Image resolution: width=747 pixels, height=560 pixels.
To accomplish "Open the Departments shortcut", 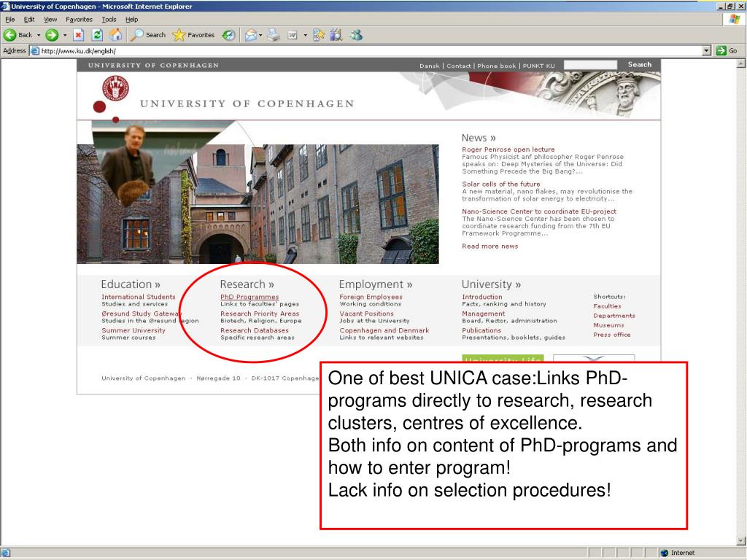I will click(x=614, y=316).
